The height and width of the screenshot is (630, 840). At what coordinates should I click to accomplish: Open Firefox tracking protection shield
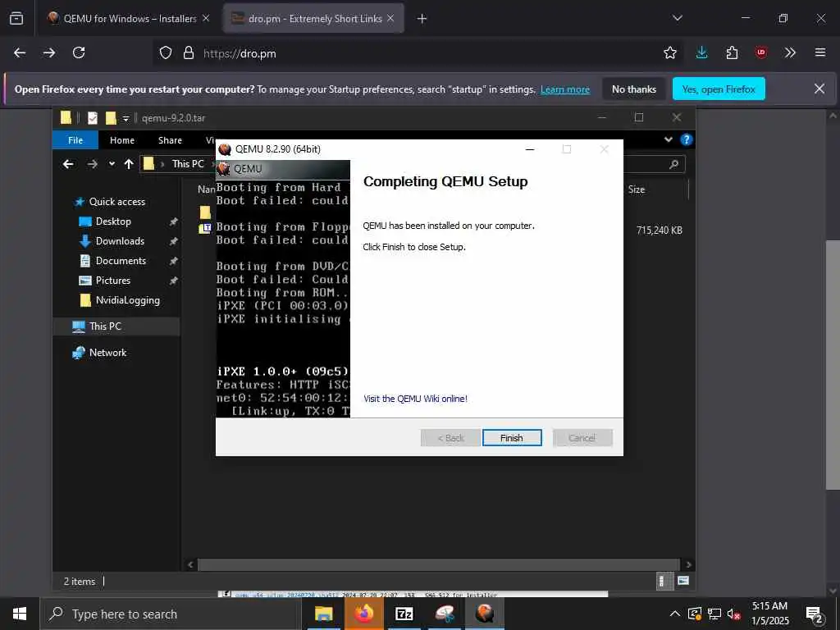tap(166, 52)
